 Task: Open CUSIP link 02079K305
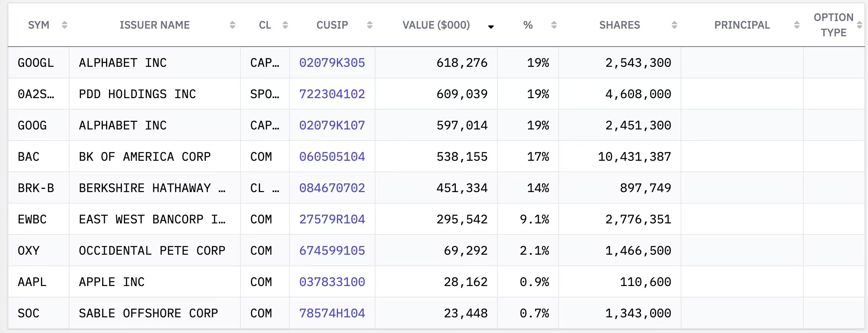coord(332,63)
